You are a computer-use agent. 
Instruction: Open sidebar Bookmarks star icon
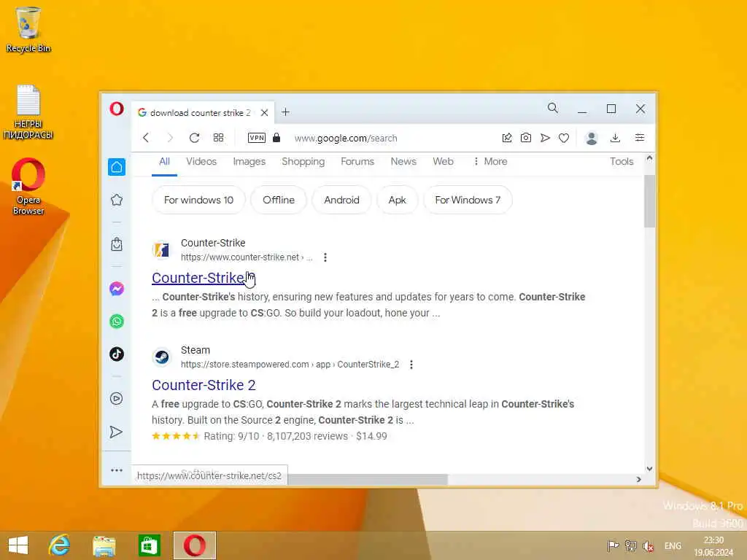[x=117, y=200]
